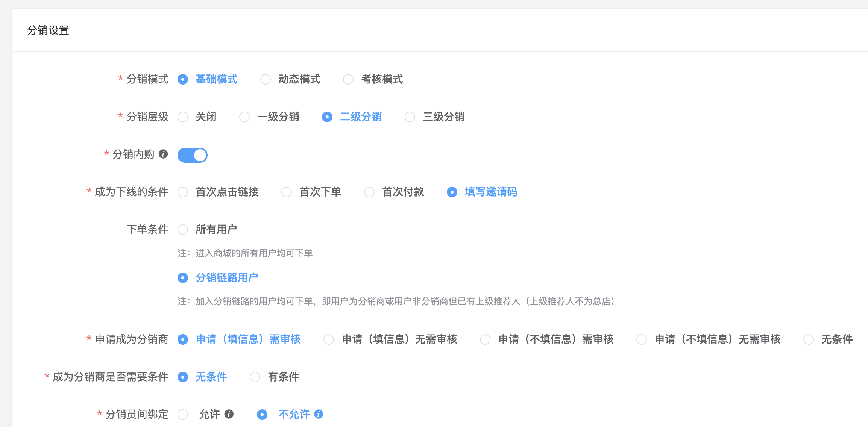The image size is (868, 427).
Task: Choose 一级分销 level
Action: (x=244, y=117)
